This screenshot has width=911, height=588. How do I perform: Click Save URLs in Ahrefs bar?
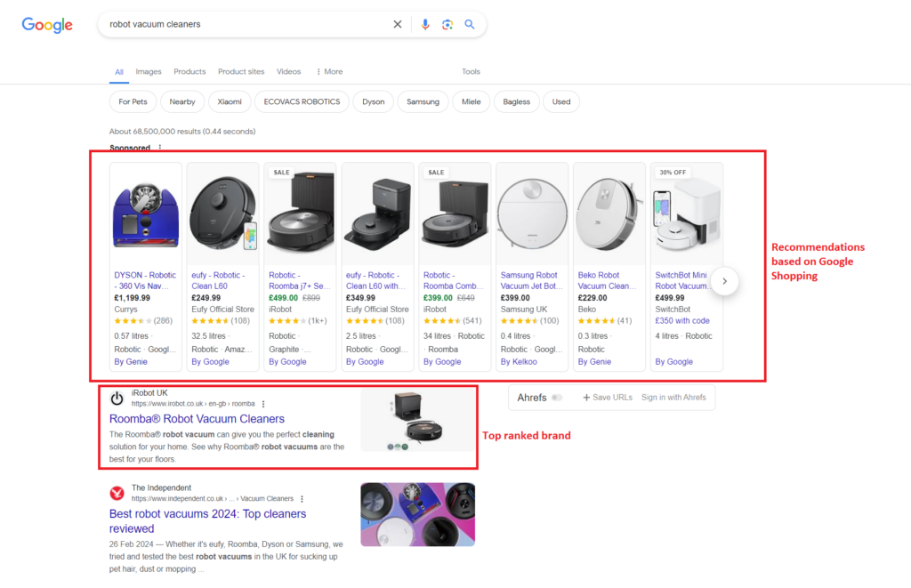coord(607,398)
